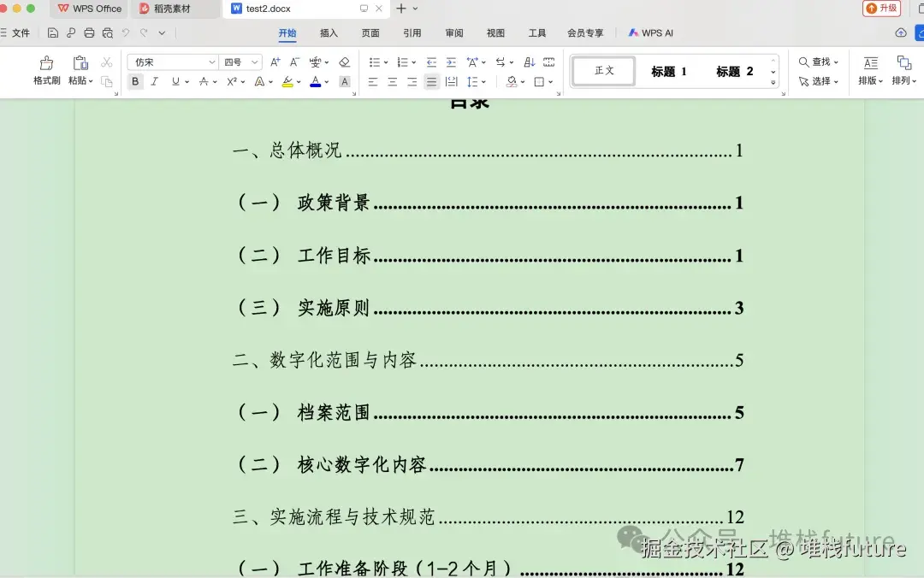
Task: Click the Paste (粘贴) clipboard icon
Action: 80,63
